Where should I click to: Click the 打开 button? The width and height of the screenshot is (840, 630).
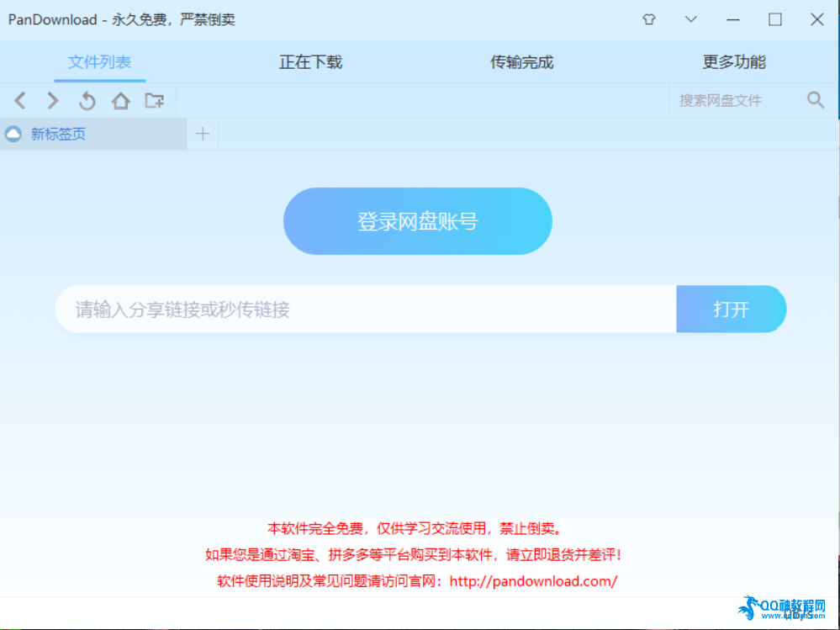(x=732, y=309)
